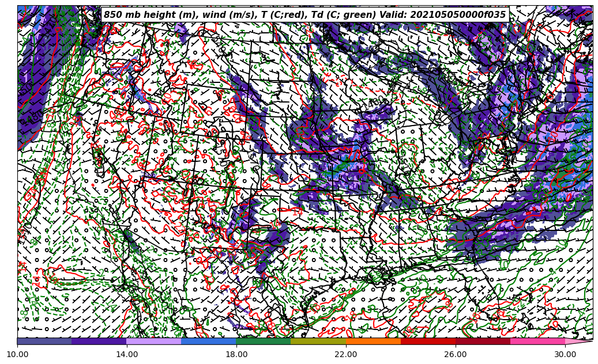
Task: Click the 30.00 colorbar tick label
Action: coord(565,354)
